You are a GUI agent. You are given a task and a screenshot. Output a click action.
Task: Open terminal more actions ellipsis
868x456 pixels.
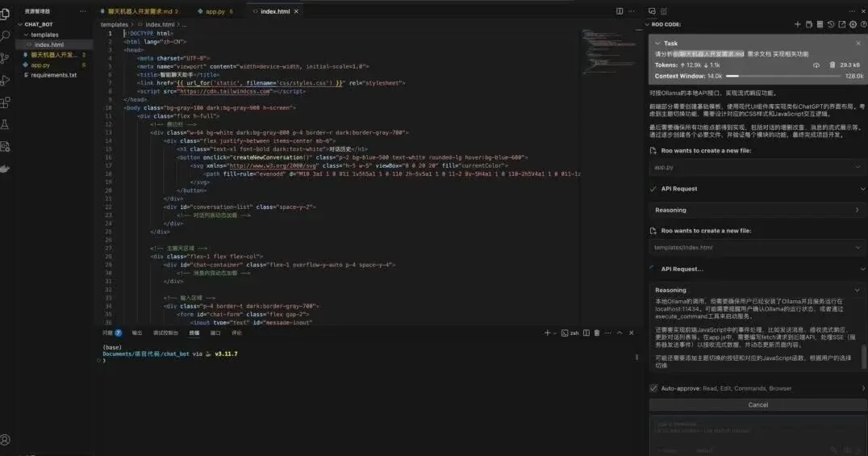pyautogui.click(x=607, y=333)
